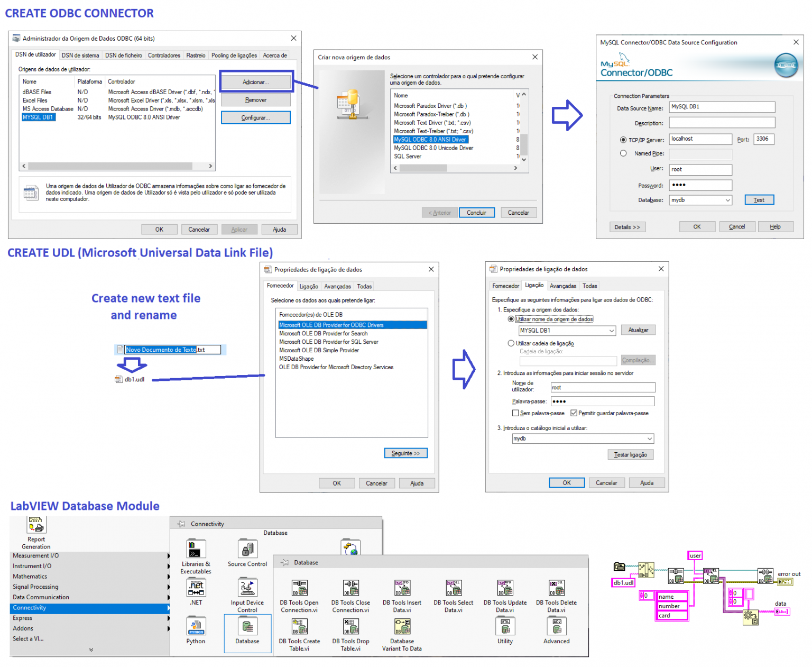Select the .NET palette icon
The image size is (812, 667).
196,588
